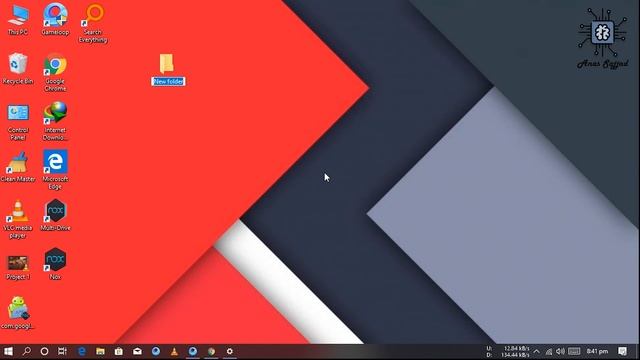Image resolution: width=640 pixels, height=360 pixels.
Task: Open Task View on the taskbar
Action: [62, 351]
